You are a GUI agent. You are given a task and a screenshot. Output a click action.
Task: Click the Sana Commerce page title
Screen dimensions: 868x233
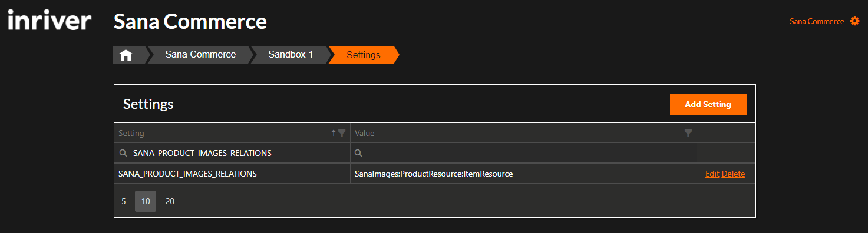190,22
